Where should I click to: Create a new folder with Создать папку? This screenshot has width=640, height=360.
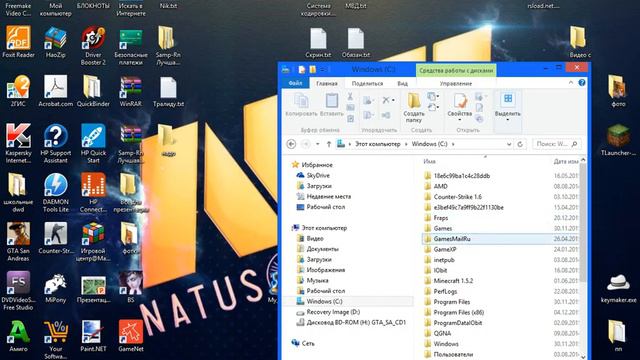[413, 107]
